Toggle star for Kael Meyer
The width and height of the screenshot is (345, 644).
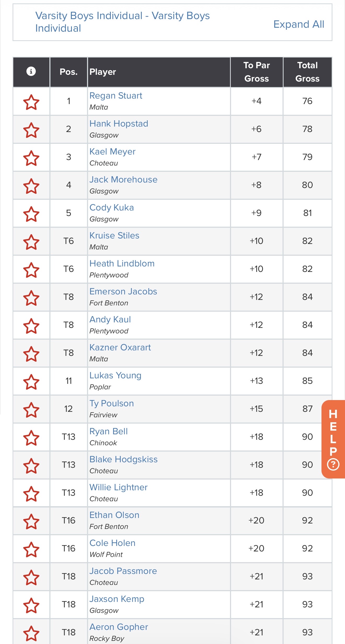(31, 158)
